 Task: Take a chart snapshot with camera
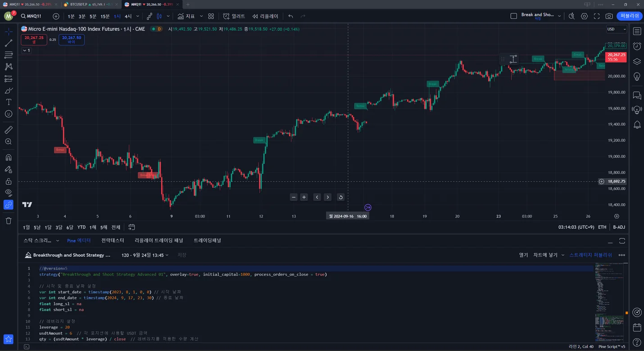[609, 16]
